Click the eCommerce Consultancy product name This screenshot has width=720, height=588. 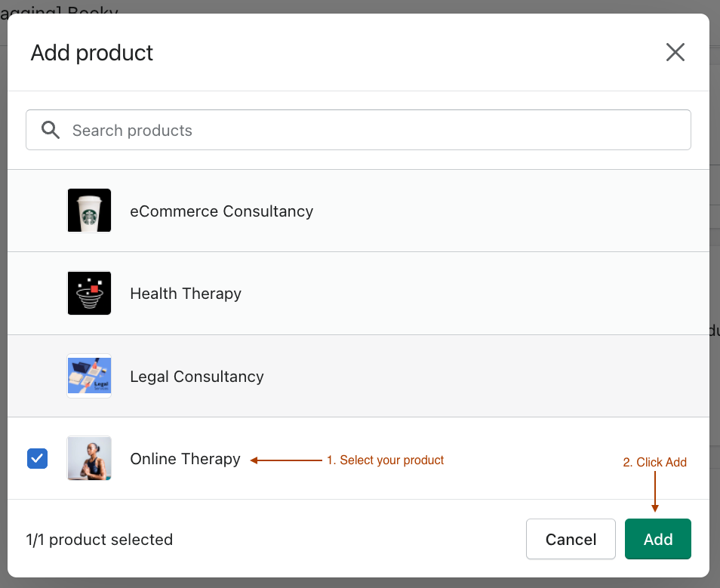coord(221,211)
